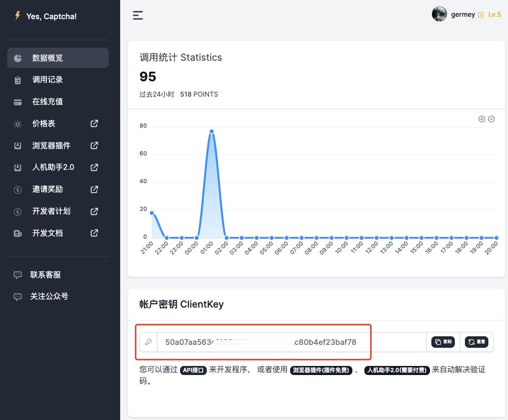Open 调用记录 in the sidebar

pos(58,79)
